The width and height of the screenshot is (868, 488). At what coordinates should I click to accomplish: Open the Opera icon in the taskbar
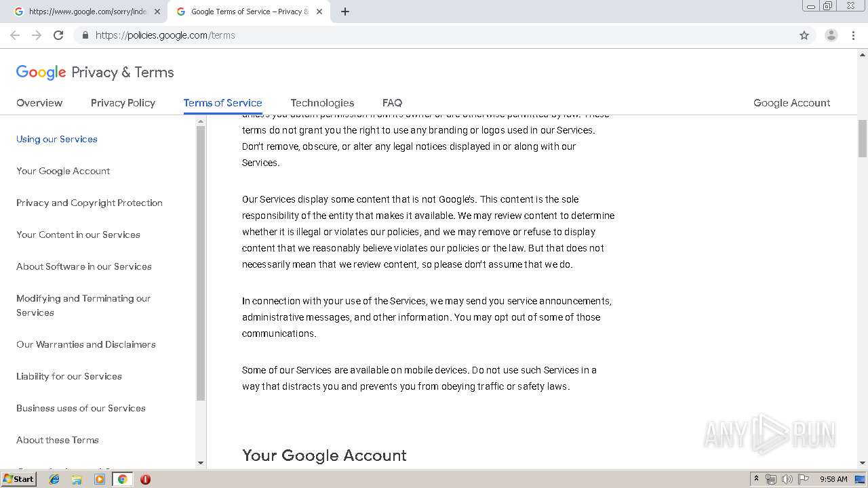click(145, 479)
